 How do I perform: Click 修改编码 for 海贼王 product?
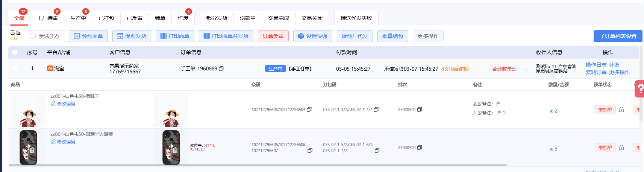66,104
